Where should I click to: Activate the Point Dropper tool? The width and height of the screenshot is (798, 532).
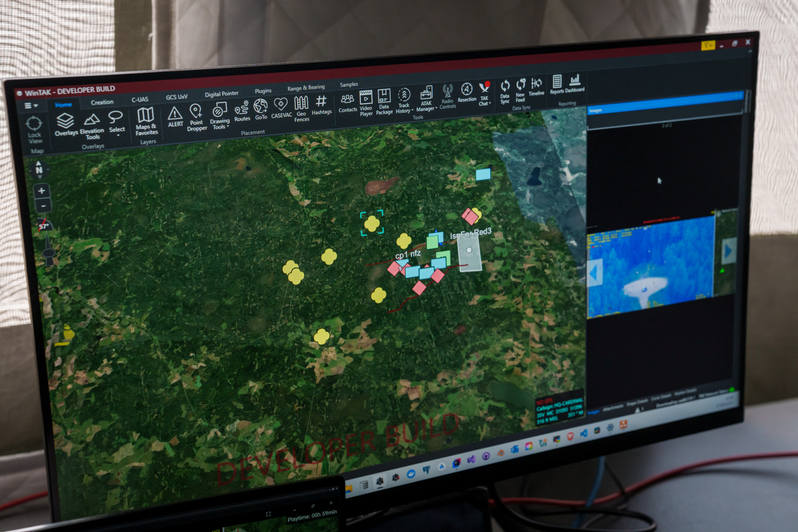[x=197, y=117]
